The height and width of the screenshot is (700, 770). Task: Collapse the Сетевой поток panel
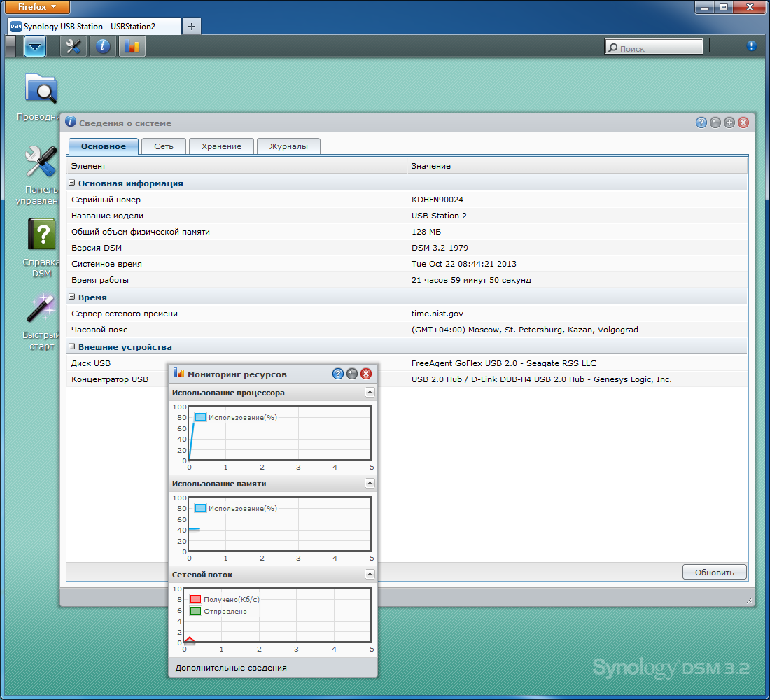(370, 574)
